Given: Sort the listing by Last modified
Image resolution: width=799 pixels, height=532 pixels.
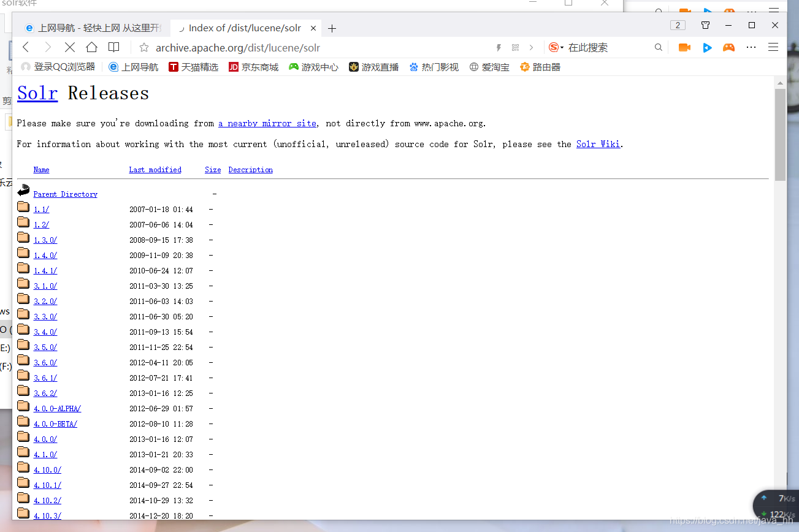Looking at the screenshot, I should [155, 170].
